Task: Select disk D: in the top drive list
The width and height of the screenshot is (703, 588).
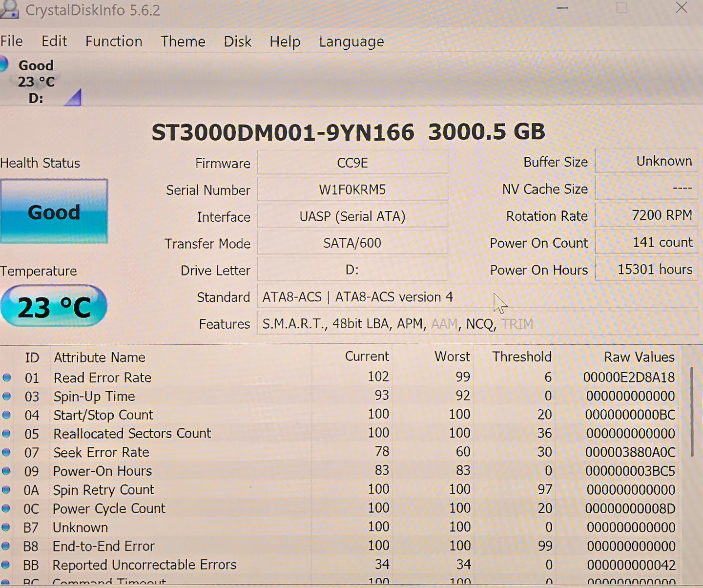Action: (35, 82)
